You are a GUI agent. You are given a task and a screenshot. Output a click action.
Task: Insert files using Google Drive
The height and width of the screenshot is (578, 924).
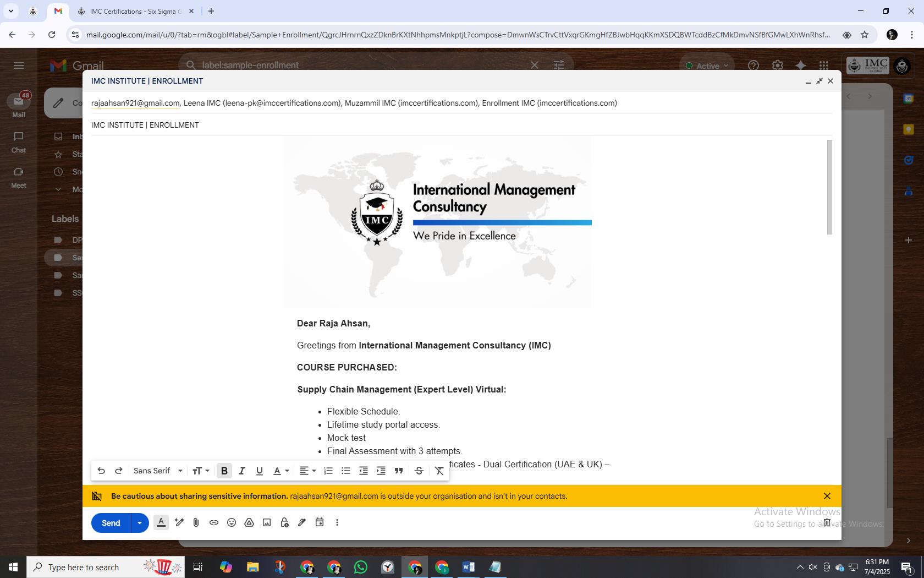(x=249, y=522)
